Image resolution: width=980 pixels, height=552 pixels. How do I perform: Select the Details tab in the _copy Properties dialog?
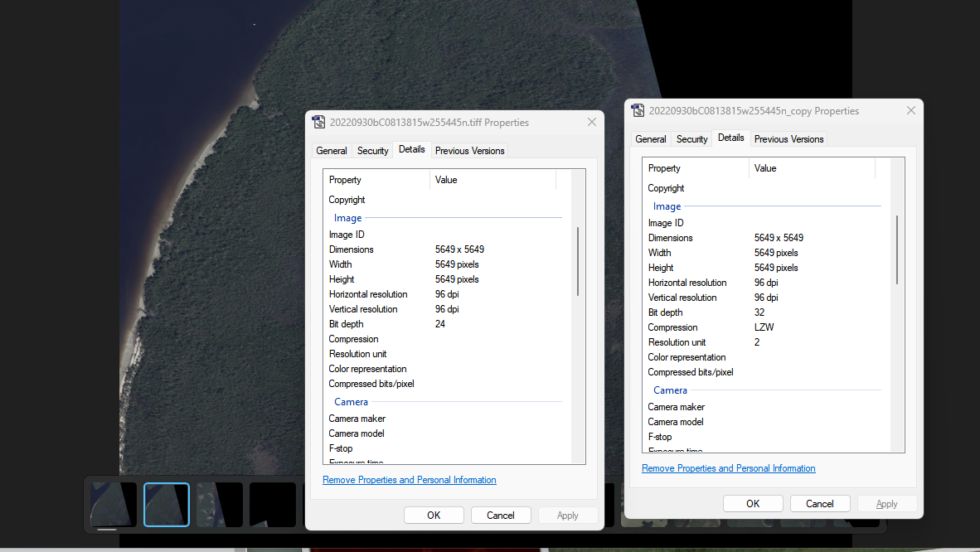(730, 138)
